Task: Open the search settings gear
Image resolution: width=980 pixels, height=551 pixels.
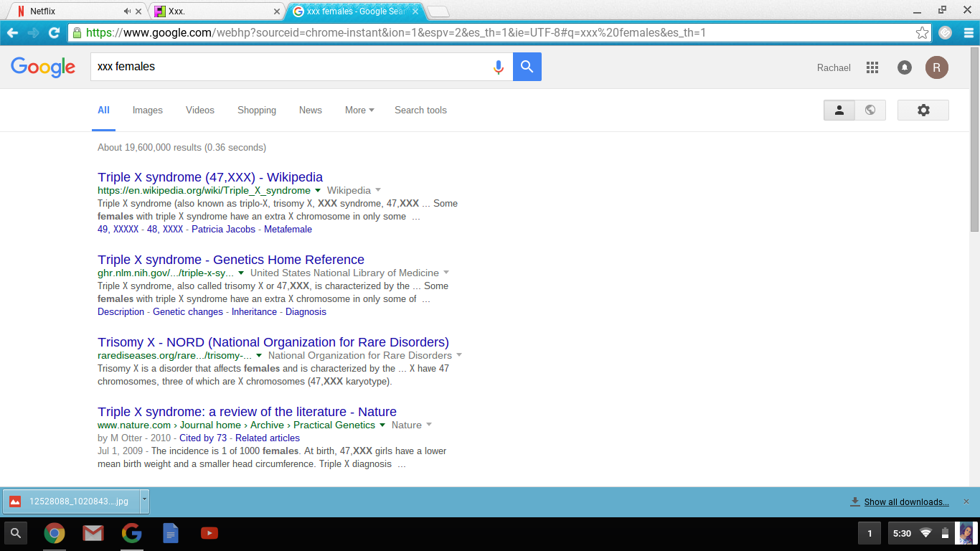Action: point(923,110)
